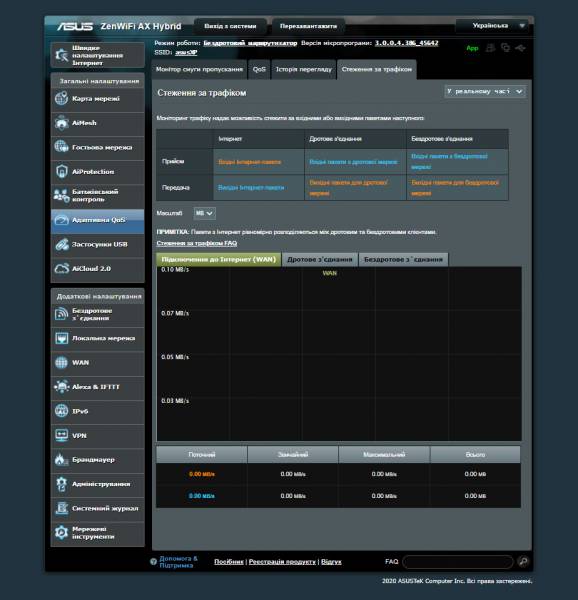
Task: Click the firmware version 3.0.0.4.386 link
Action: [x=407, y=43]
